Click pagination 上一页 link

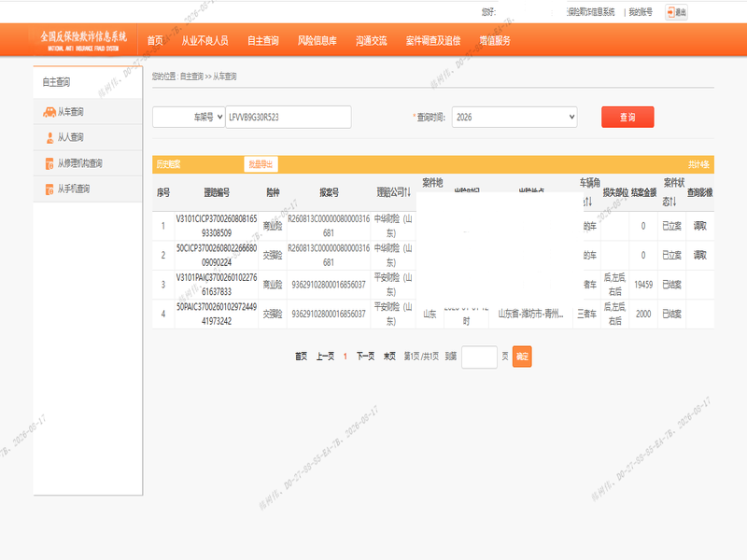tap(325, 357)
